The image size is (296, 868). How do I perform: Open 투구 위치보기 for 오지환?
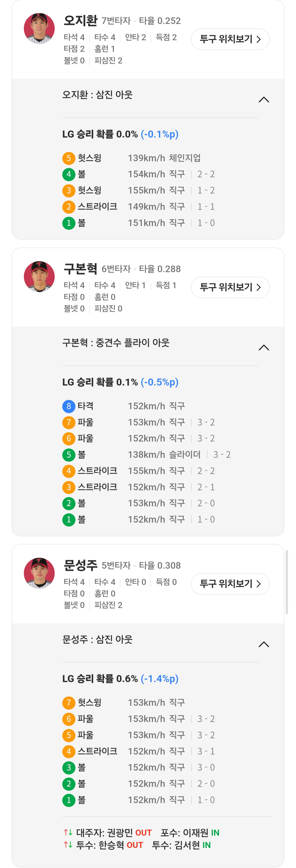230,40
